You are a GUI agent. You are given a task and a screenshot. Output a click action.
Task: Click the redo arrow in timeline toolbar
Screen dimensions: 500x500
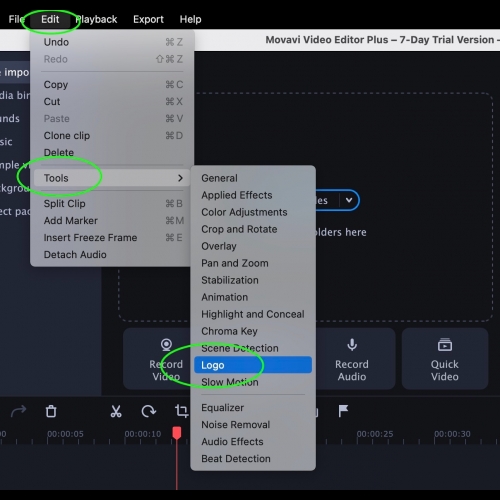click(x=18, y=411)
